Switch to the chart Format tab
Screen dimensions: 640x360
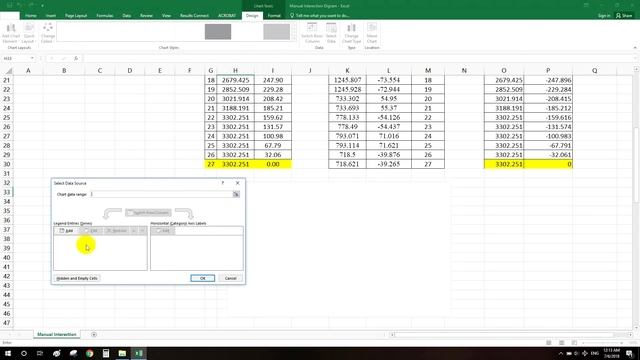[x=274, y=16]
